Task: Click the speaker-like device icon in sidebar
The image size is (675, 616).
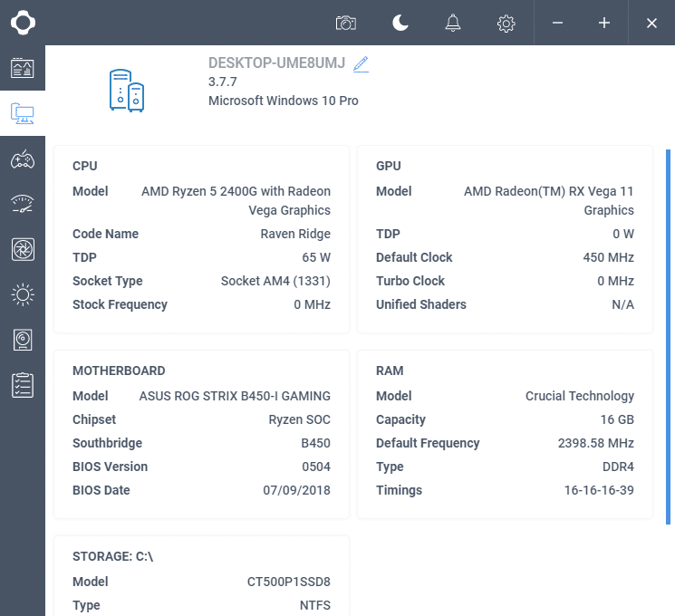Action: 23,340
